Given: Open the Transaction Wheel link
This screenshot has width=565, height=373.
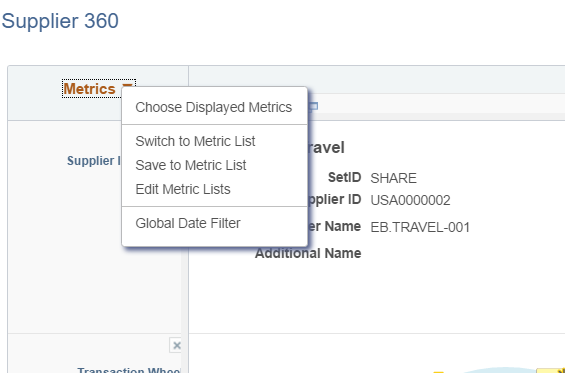Looking at the screenshot, I should (128, 370).
